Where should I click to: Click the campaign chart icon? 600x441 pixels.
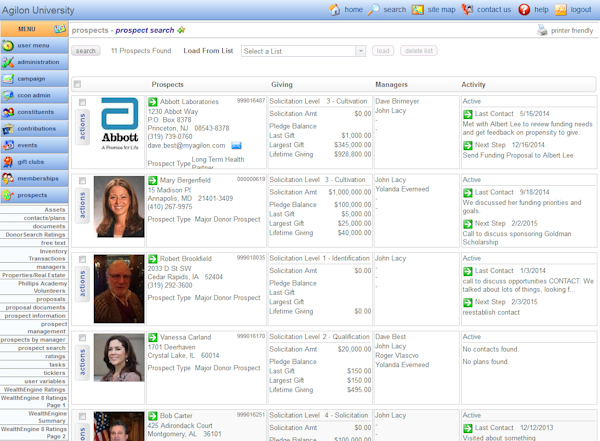coord(8,79)
